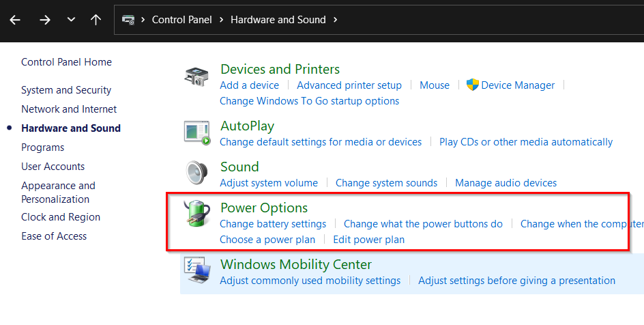Expand chevron before Control Panel breadcrumb

143,20
